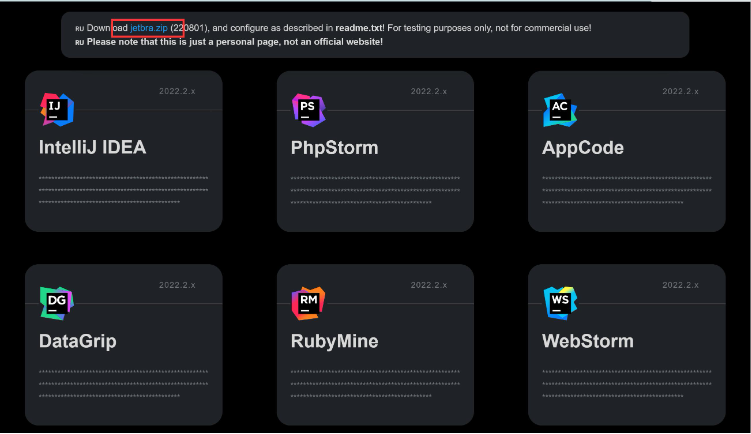Click the IntelliJ IDEA logo icon
751x434 pixels.
point(57,110)
